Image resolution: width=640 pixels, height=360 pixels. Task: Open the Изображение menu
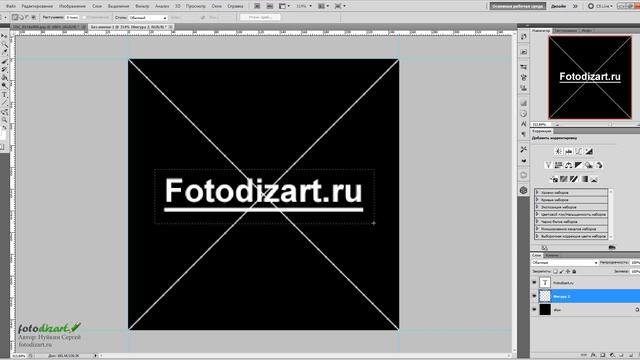[72, 6]
